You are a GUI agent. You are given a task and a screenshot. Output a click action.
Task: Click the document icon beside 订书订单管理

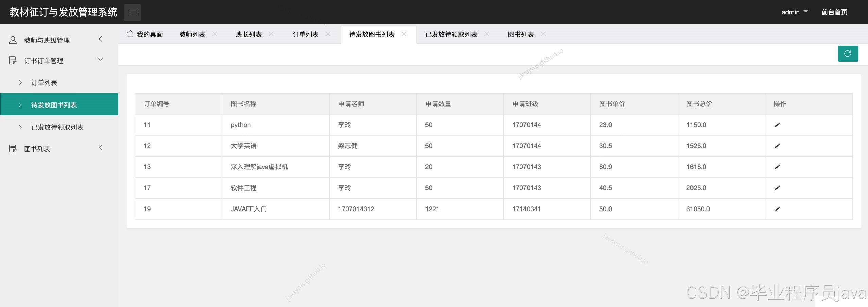tap(13, 60)
